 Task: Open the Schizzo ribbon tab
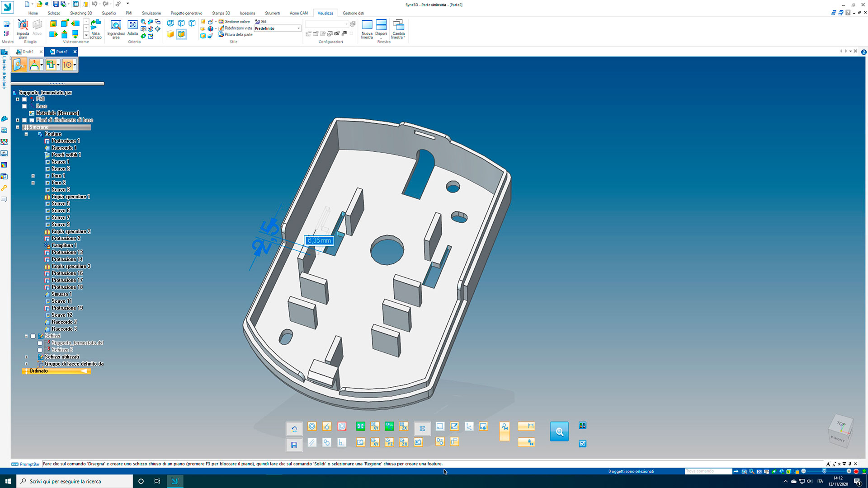click(x=54, y=13)
